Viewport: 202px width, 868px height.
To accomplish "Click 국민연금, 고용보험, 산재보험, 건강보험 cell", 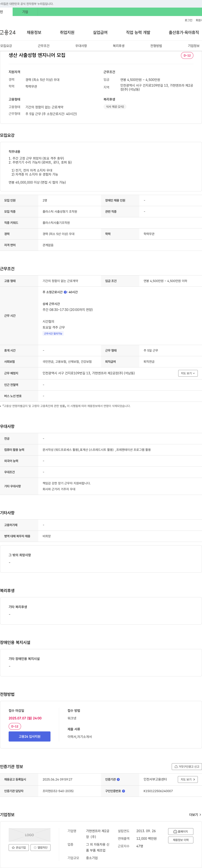I will (x=67, y=361).
